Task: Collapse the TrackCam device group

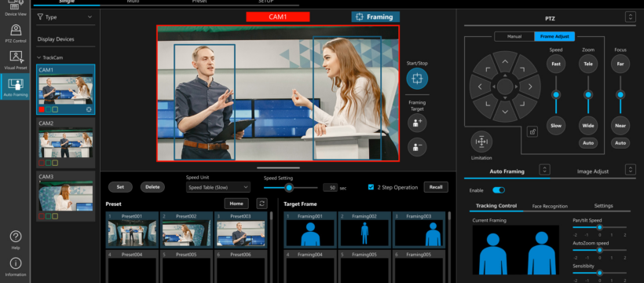Action: point(39,58)
